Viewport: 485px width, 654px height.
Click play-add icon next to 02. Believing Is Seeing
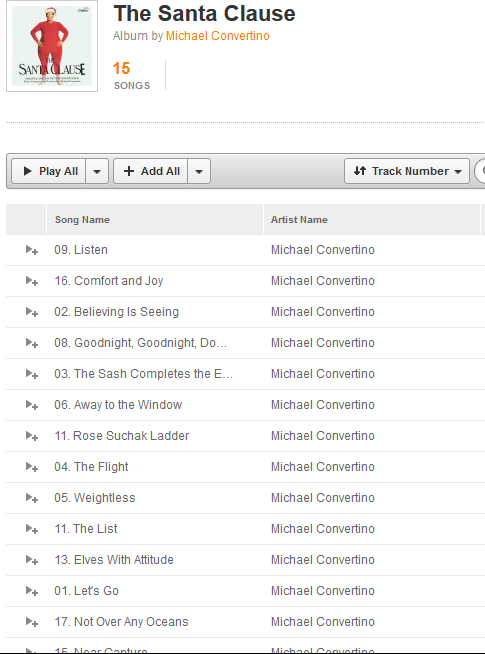(x=32, y=312)
